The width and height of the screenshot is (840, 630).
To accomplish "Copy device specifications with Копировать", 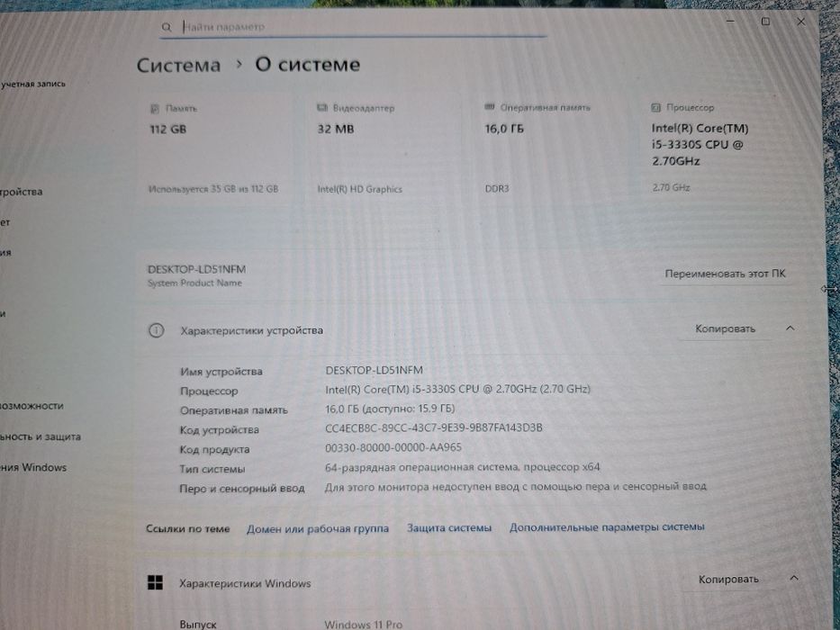I will point(725,328).
